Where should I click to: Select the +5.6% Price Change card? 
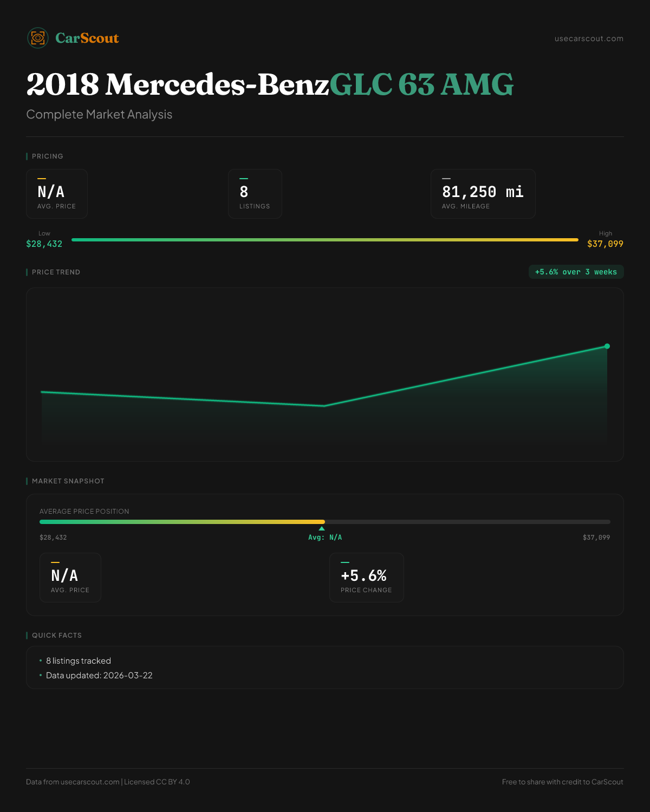[367, 578]
